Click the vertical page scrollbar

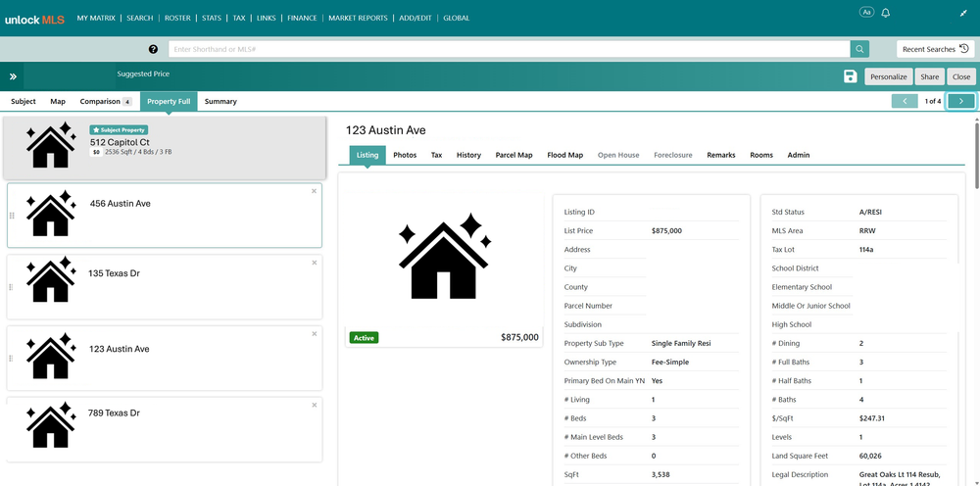[976, 156]
